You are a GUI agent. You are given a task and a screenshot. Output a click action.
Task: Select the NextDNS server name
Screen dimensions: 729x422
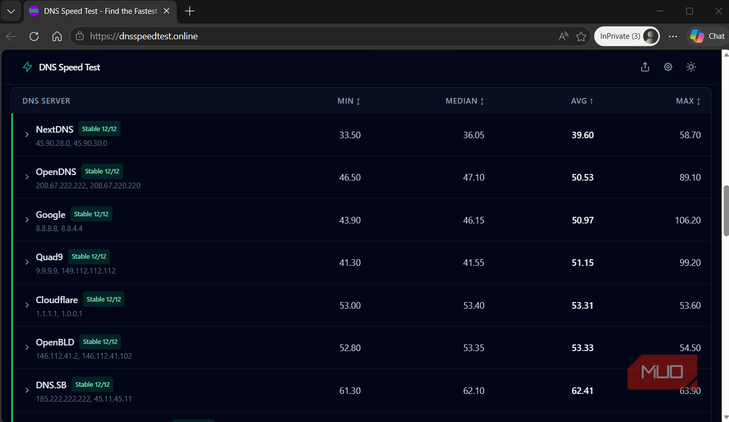[54, 129]
